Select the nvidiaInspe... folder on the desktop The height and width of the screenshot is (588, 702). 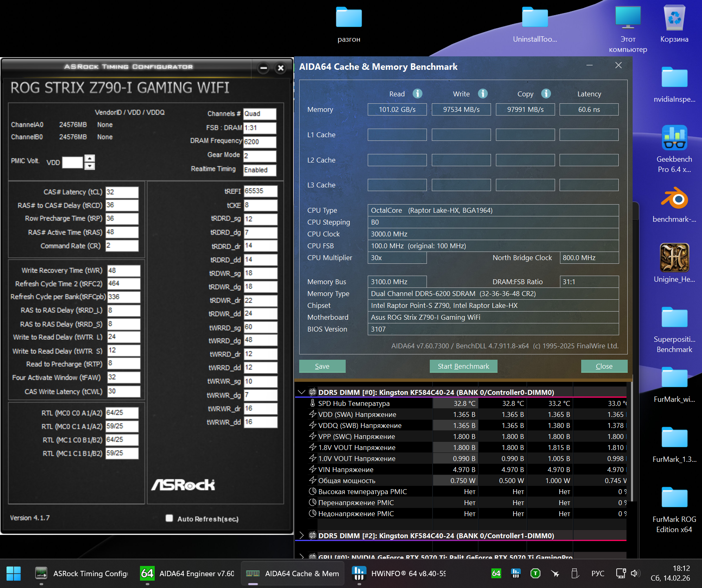coord(674,85)
